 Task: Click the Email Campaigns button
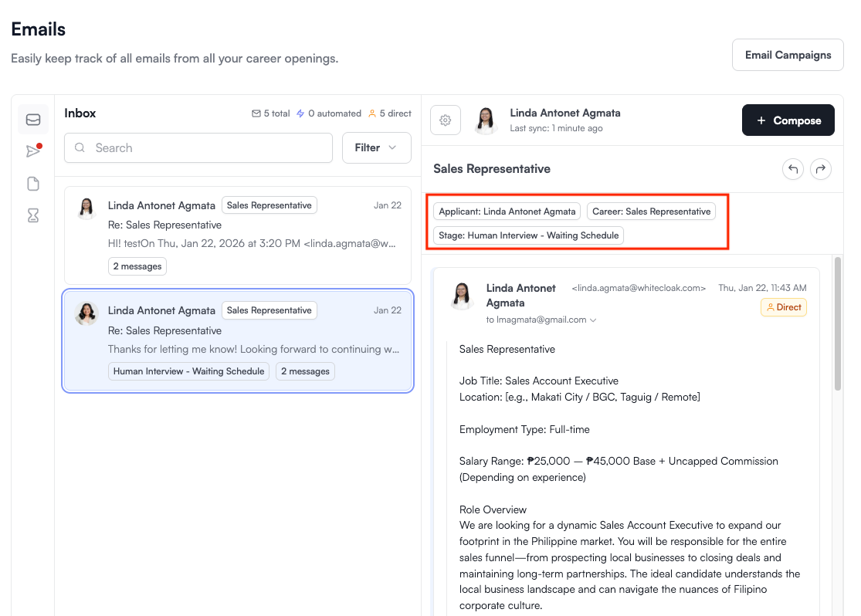(x=788, y=55)
